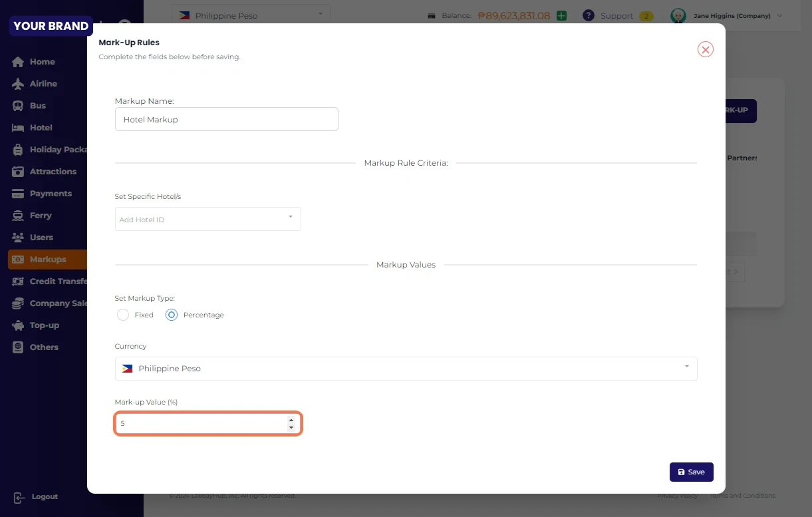Click the Bus icon in sidebar

(x=18, y=106)
